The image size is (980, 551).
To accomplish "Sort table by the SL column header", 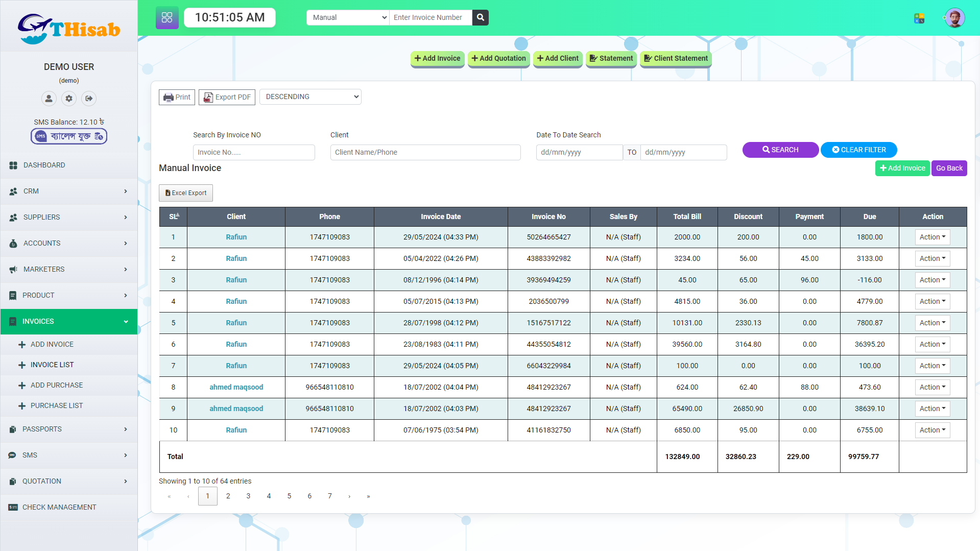I will coord(174,217).
